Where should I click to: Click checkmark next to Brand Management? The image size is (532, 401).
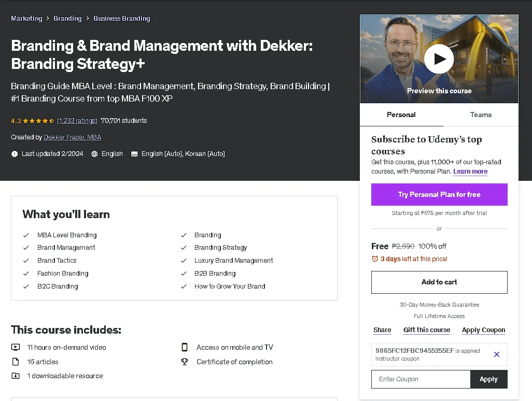pos(26,248)
